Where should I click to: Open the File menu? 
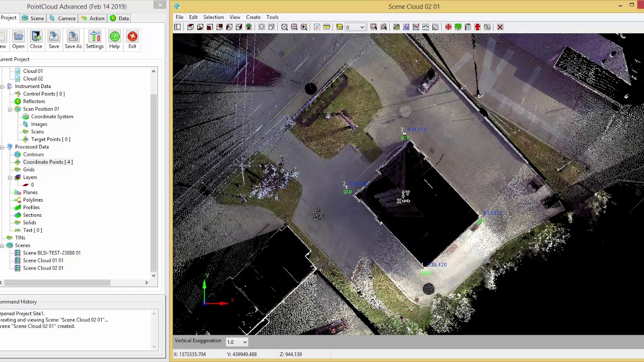[179, 17]
